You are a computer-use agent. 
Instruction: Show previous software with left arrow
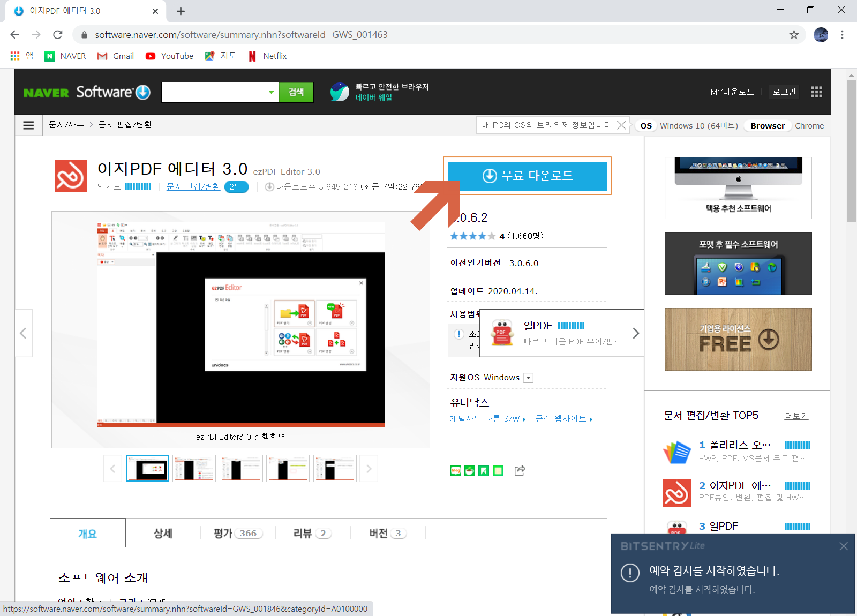pos(23,333)
